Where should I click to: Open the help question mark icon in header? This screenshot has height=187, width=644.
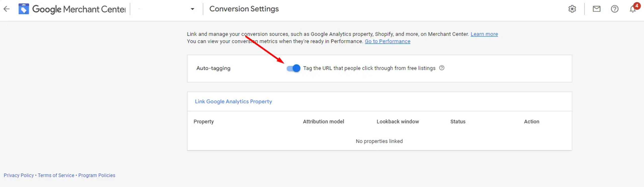[615, 9]
